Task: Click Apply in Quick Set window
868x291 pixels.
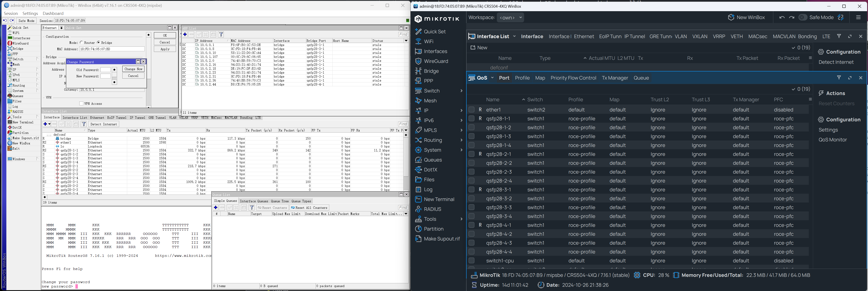Action: [165, 49]
